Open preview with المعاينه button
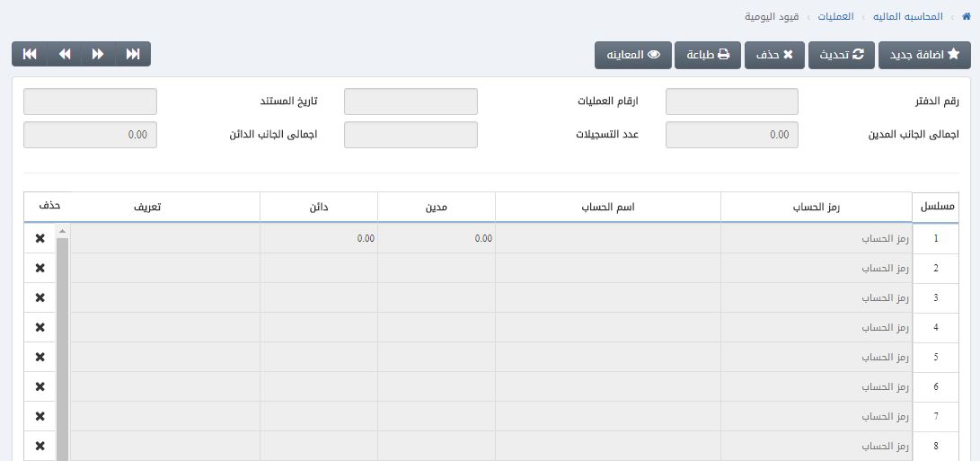Viewport: 980px width, 461px height. tap(632, 56)
